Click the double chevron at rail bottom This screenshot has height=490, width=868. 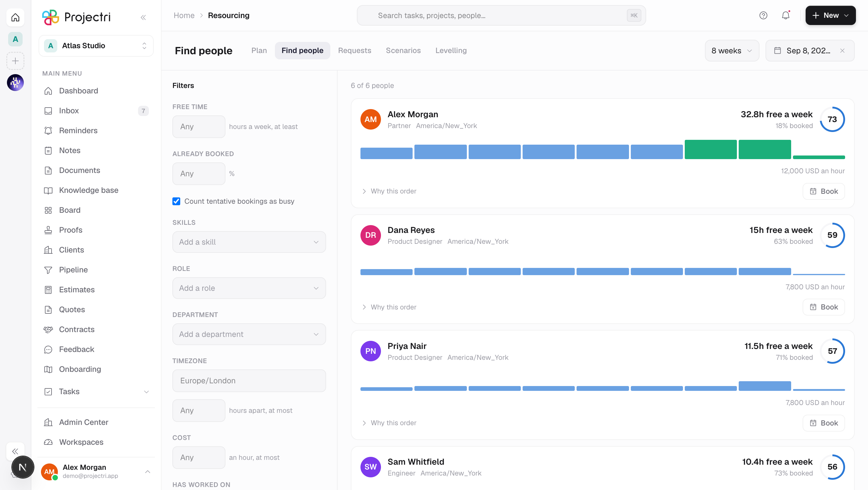point(15,451)
